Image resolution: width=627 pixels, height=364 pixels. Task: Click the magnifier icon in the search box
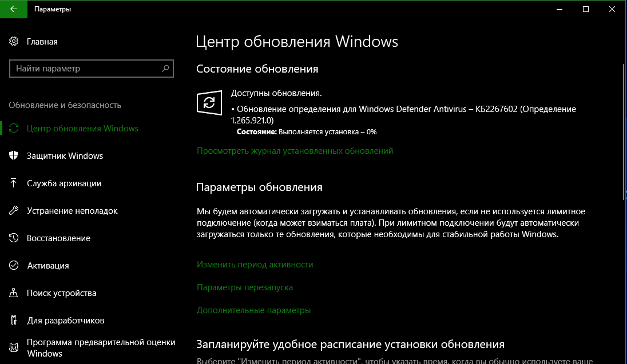[x=165, y=69]
